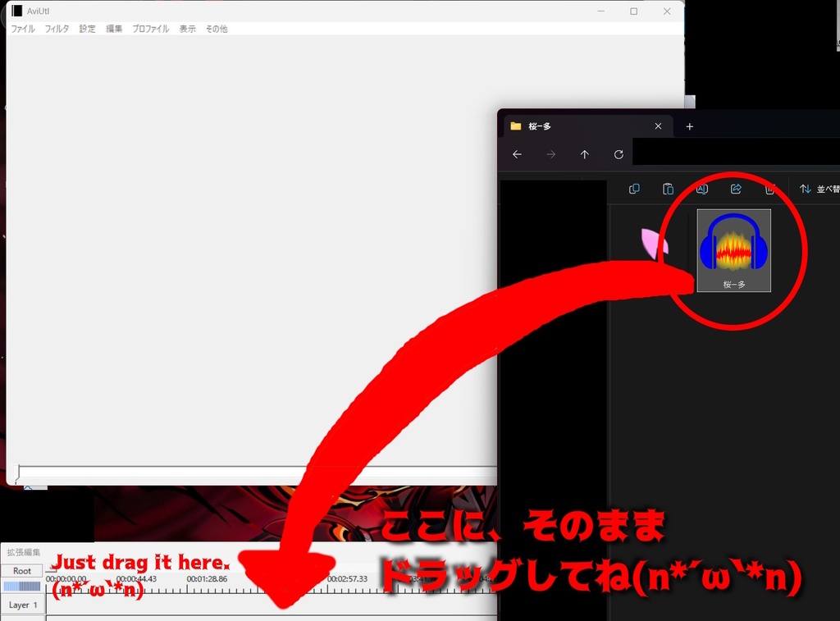This screenshot has height=621, width=840.
Task: Click the Layer 1 label button
Action: tap(23, 605)
